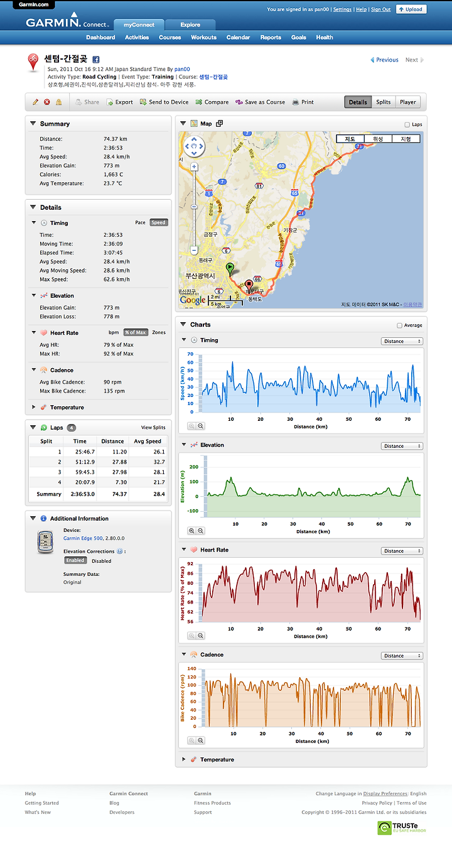Click the Compare toolbar item
This screenshot has width=452, height=868.
click(212, 102)
